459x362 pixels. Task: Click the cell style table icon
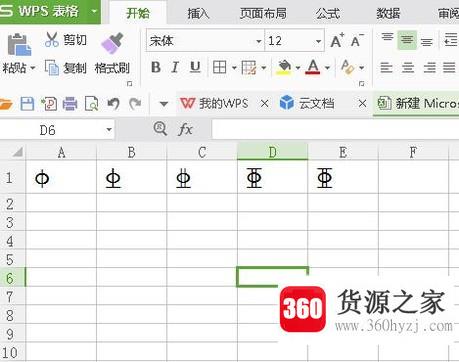coord(249,67)
